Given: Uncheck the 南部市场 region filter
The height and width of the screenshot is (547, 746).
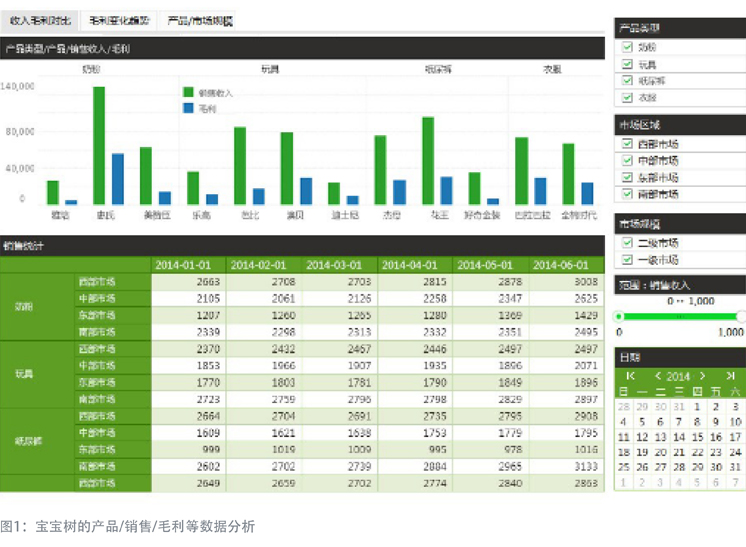Looking at the screenshot, I should [x=627, y=194].
